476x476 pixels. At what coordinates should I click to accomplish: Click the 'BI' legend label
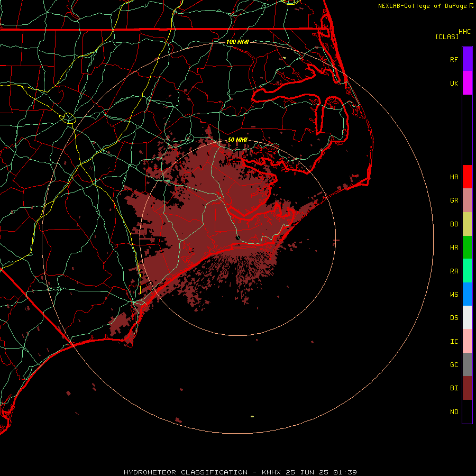click(x=454, y=388)
